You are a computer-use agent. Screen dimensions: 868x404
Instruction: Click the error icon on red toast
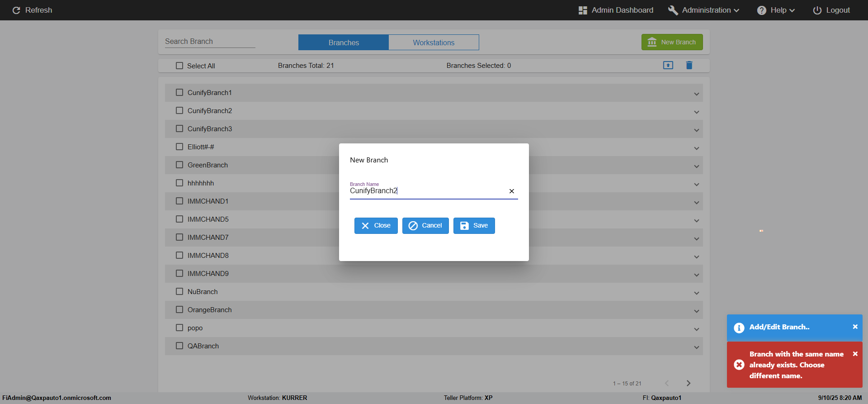coord(739,365)
